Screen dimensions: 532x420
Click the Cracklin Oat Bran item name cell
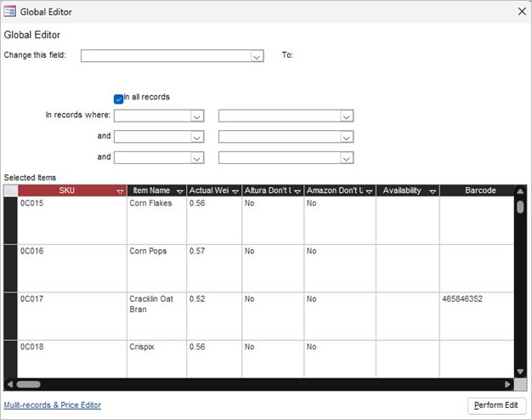click(156, 316)
